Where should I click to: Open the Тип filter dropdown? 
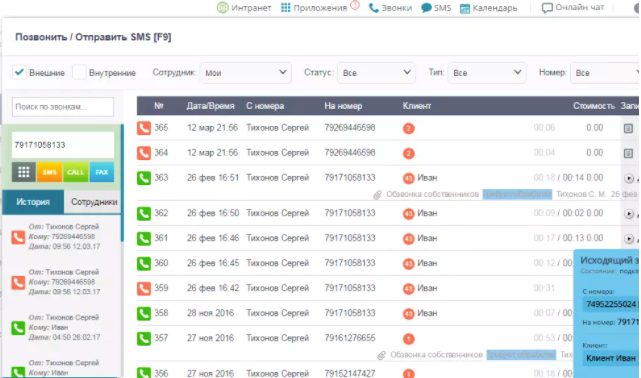coord(487,73)
